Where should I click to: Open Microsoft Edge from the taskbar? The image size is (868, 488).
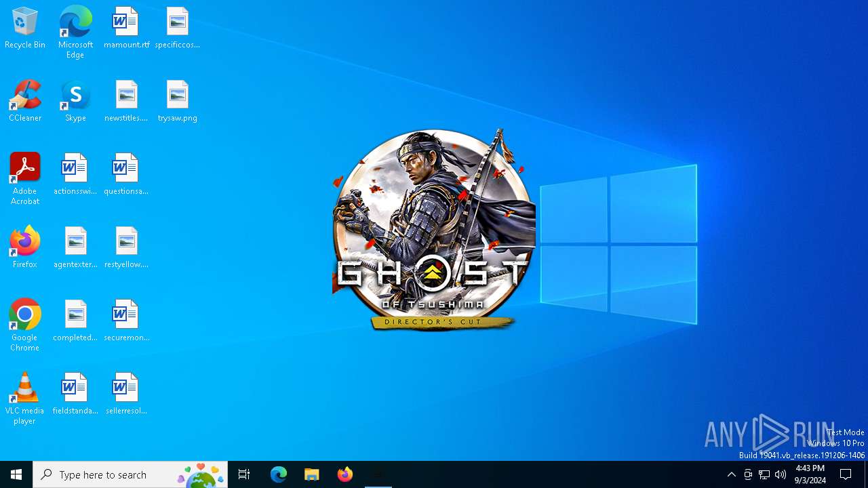point(279,474)
